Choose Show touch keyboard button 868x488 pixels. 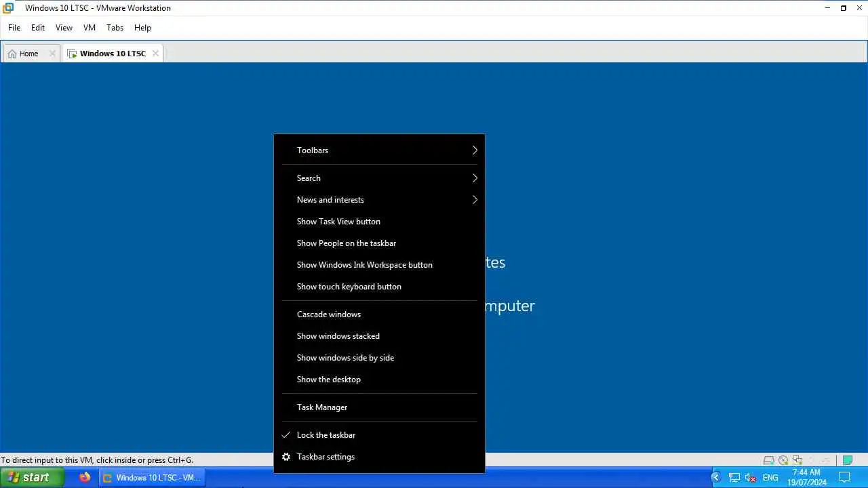379,287
